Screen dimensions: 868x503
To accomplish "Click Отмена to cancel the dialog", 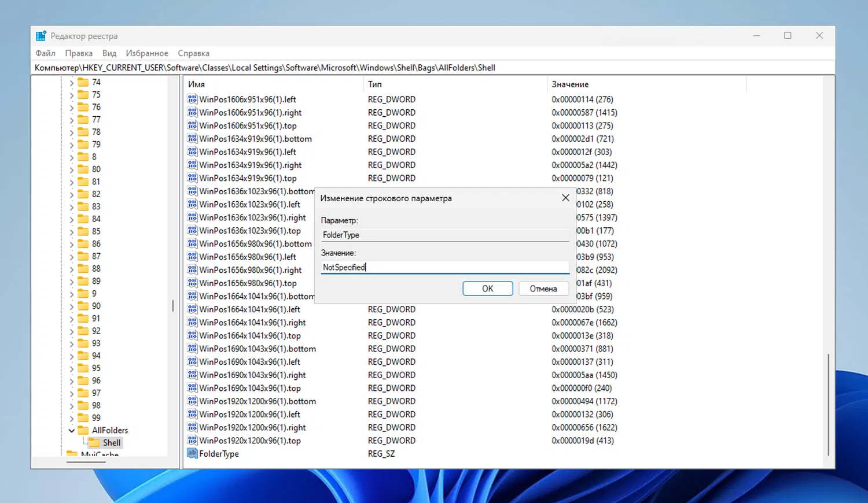I will [x=543, y=289].
